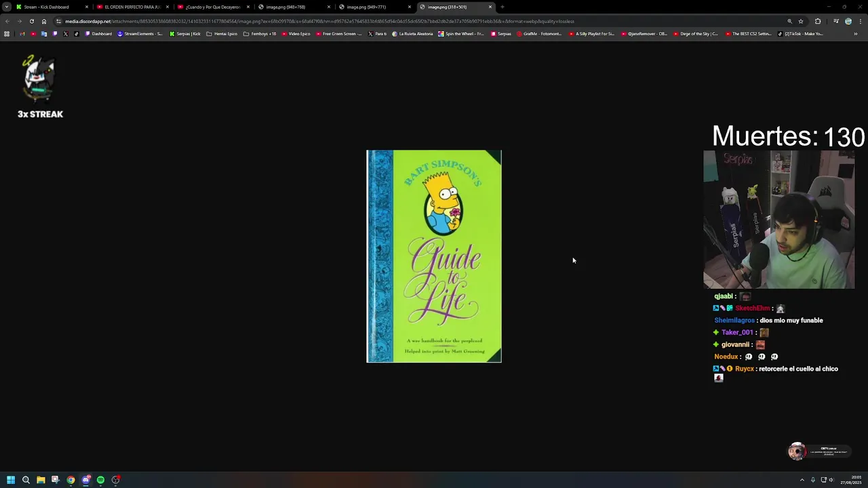Switch to Cuando y Por Que Decayeron tab

tap(213, 7)
